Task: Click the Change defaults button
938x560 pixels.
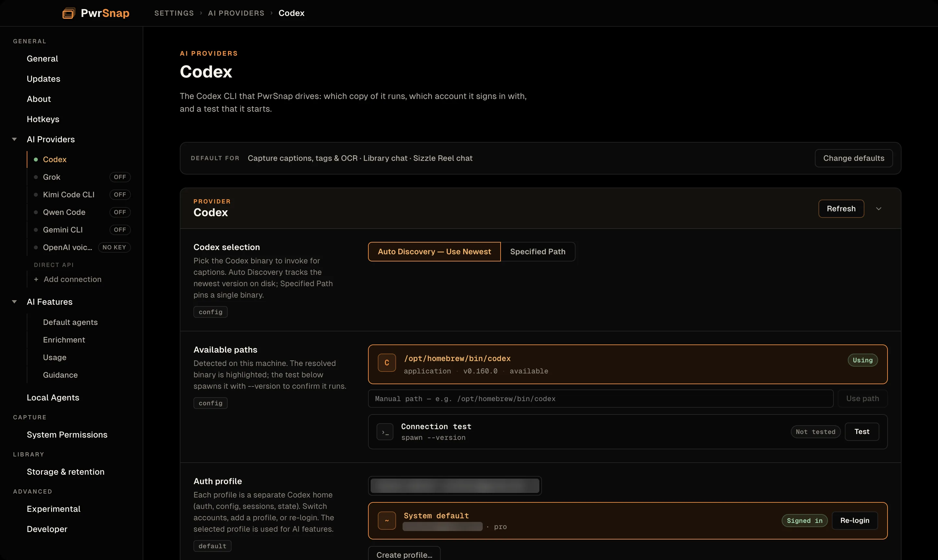Action: (x=853, y=158)
